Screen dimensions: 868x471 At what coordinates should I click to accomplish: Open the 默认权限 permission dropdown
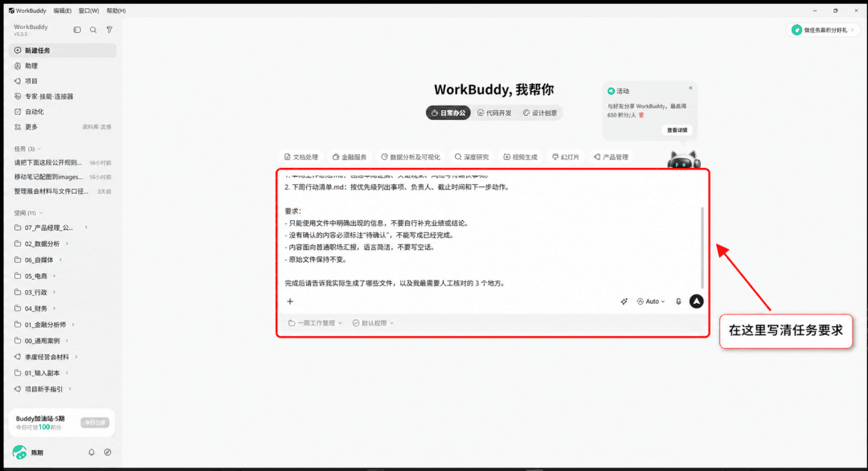click(x=373, y=323)
